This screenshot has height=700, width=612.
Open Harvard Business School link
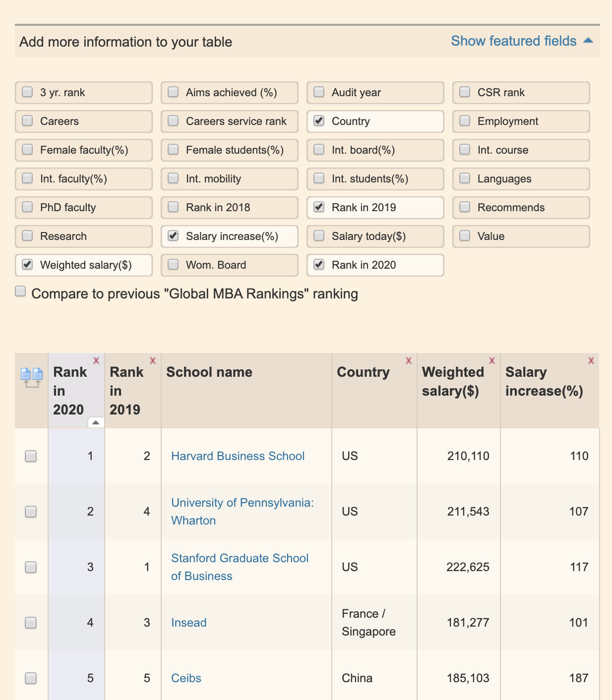(238, 456)
